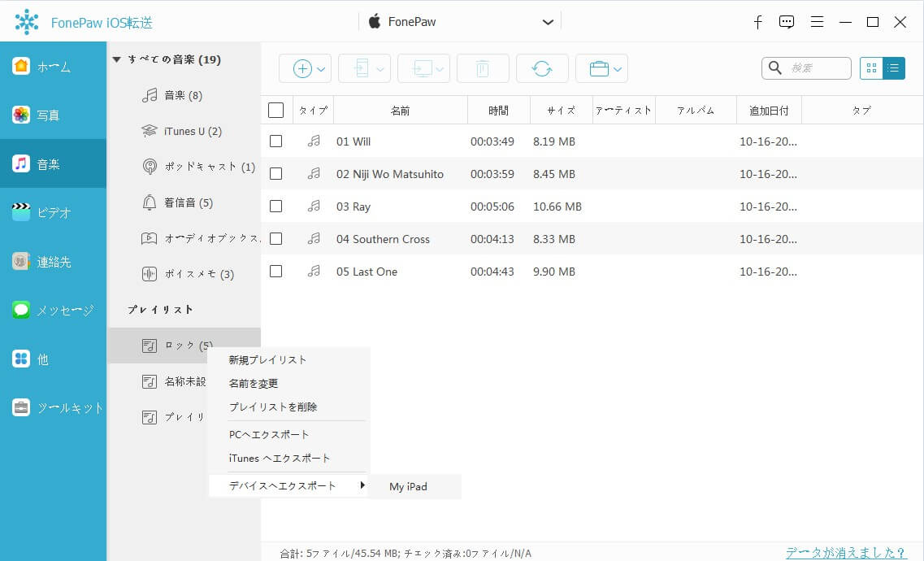Select the 音楽 music sidebar section
This screenshot has height=561, width=924.
tap(53, 163)
